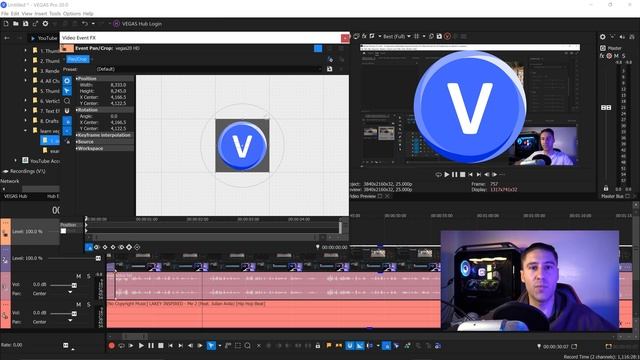Image resolution: width=640 pixels, height=360 pixels.
Task: Copy snapshot to clipboard in preview toolbar
Action: tap(431, 36)
